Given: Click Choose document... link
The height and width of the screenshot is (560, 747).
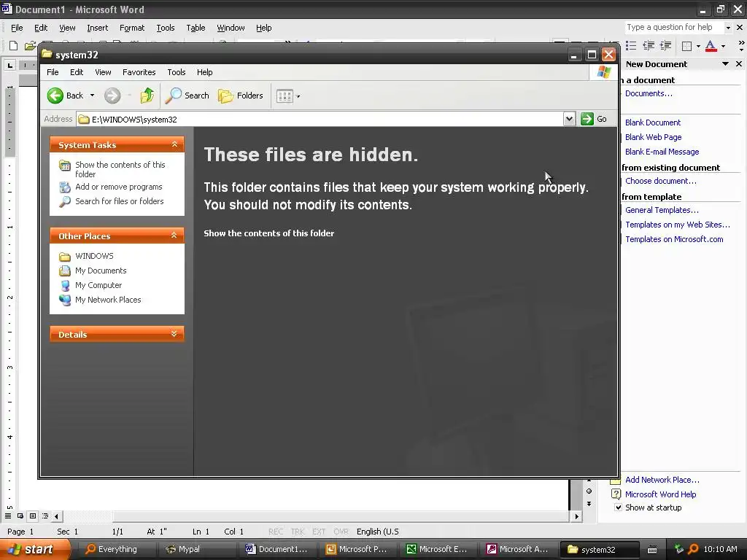Looking at the screenshot, I should [660, 181].
